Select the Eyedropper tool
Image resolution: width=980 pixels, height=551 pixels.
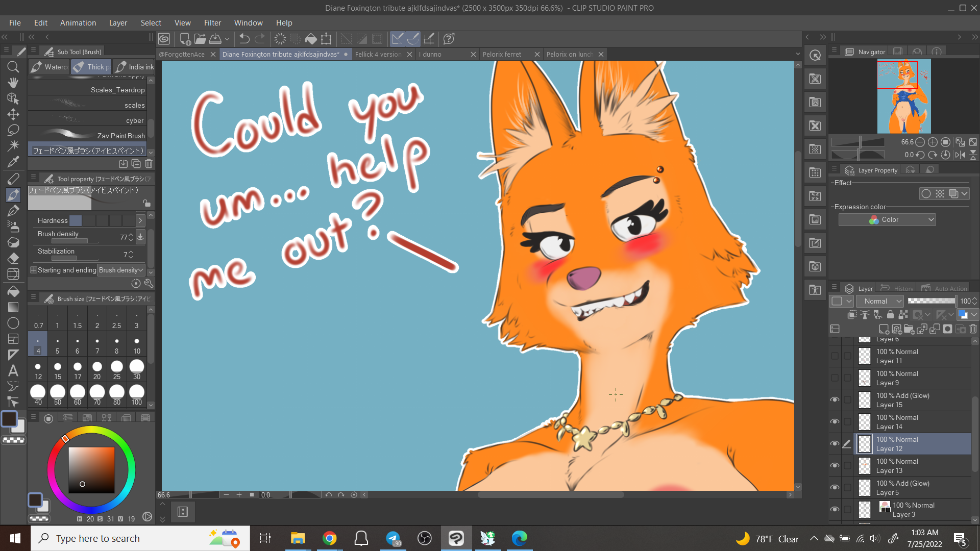13,162
